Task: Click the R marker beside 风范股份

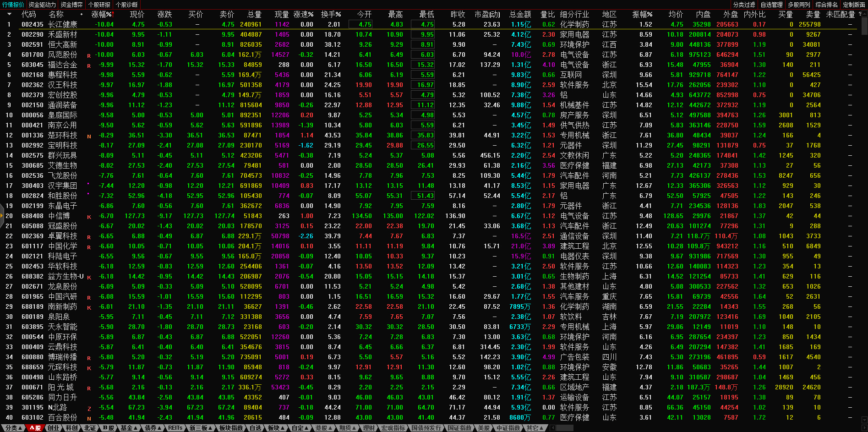Action: pyautogui.click(x=89, y=55)
